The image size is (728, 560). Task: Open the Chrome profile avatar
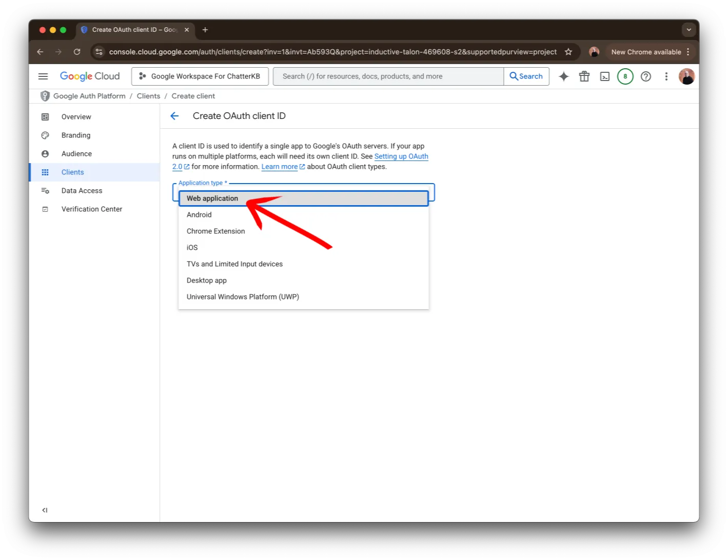click(x=594, y=52)
